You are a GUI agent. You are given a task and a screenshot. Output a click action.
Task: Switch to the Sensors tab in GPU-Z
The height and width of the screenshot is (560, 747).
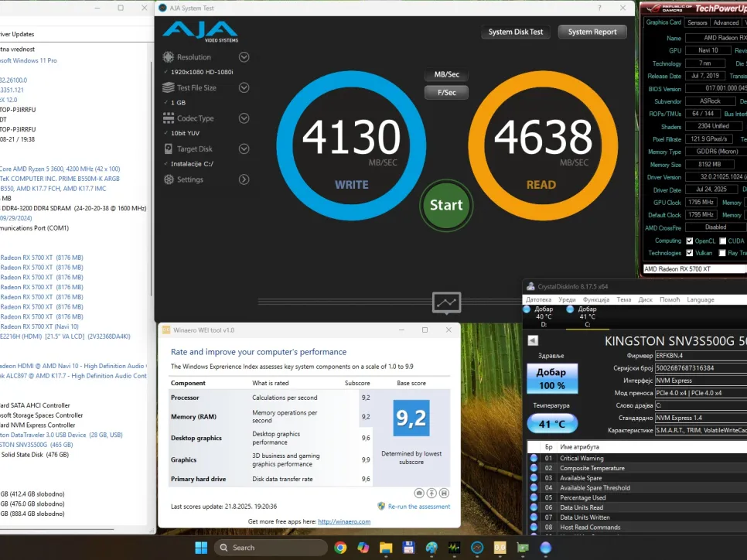(697, 23)
